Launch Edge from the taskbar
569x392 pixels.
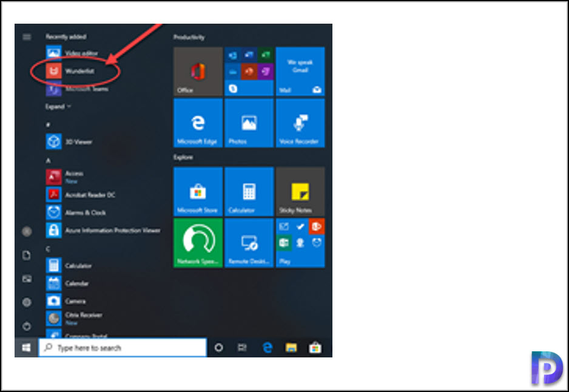point(268,348)
